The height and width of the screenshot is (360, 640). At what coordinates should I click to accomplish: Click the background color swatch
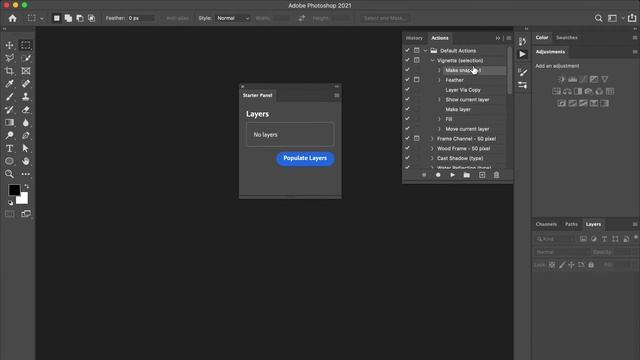point(24,200)
